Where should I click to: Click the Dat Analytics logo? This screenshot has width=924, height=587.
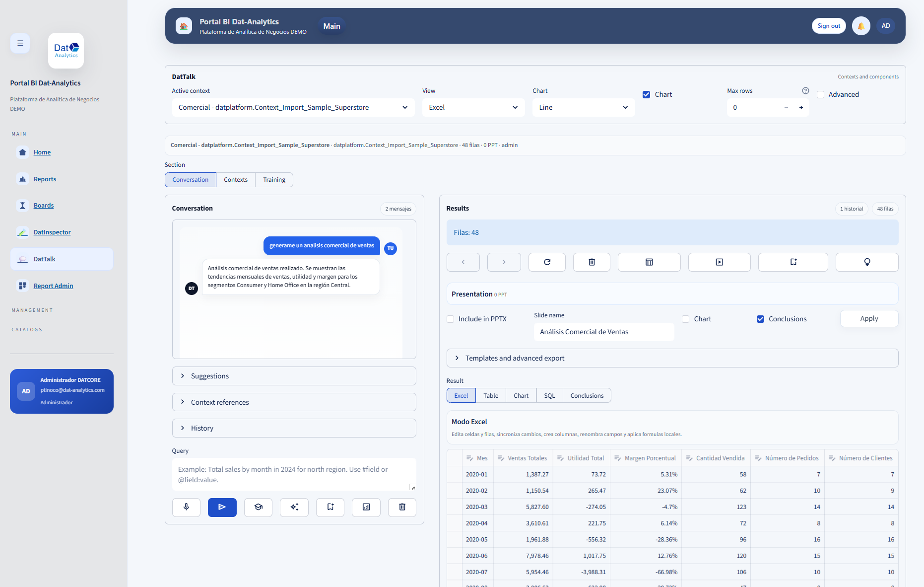click(66, 51)
